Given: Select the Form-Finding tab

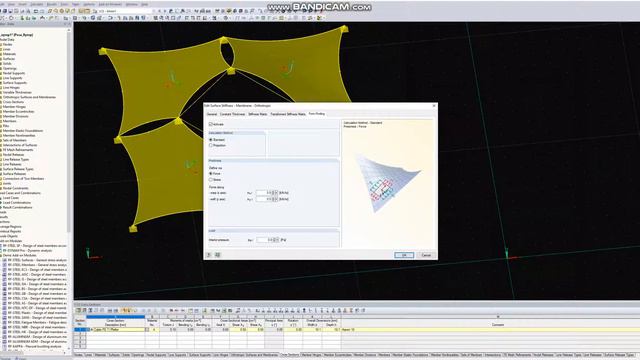Looking at the screenshot, I should point(317,114).
